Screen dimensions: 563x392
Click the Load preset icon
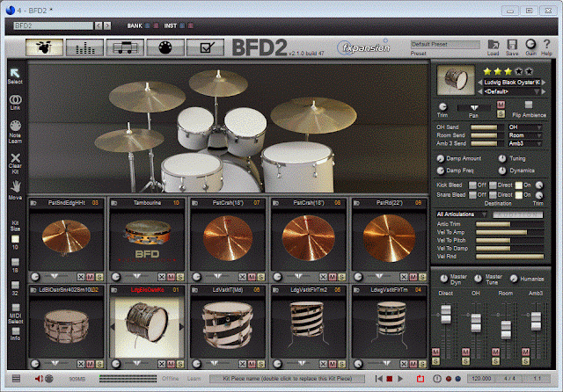pos(494,44)
